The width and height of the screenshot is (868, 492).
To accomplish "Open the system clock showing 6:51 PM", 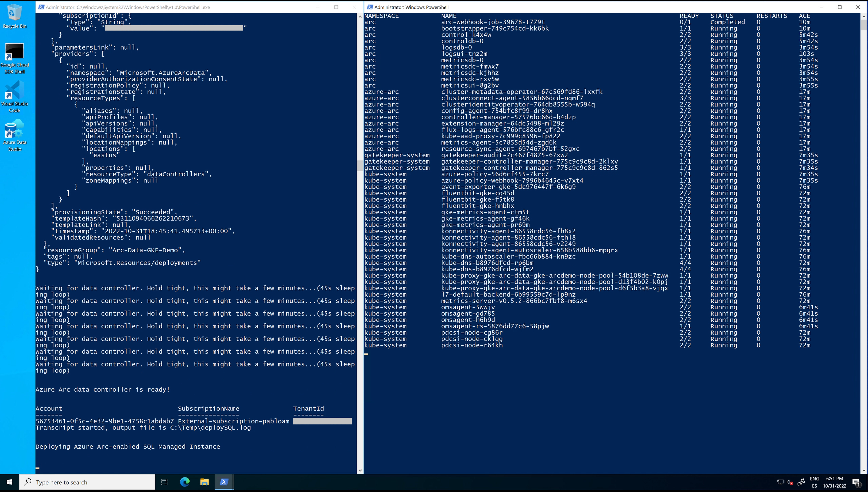I will (834, 482).
